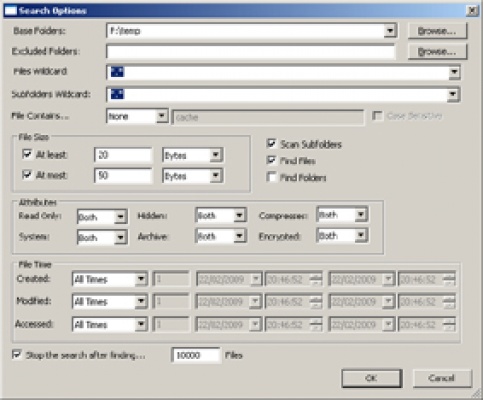The height and width of the screenshot is (400, 483).
Task: Click Browse next to Base Folders
Action: pyautogui.click(x=437, y=31)
